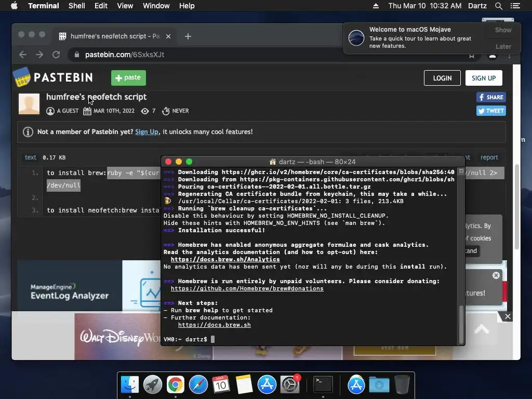Click the Terminal window scrollbar
The height and width of the screenshot is (399, 532).
pyautogui.click(x=461, y=325)
